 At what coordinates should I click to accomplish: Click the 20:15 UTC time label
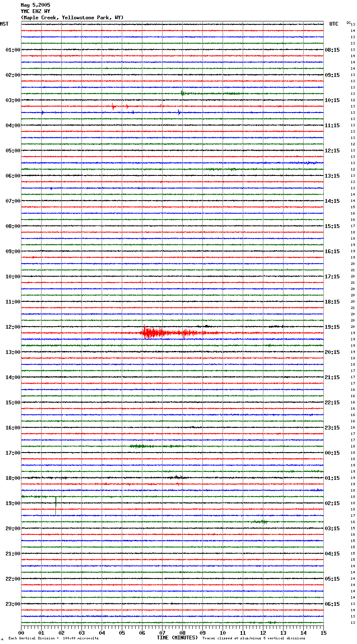pos(332,352)
